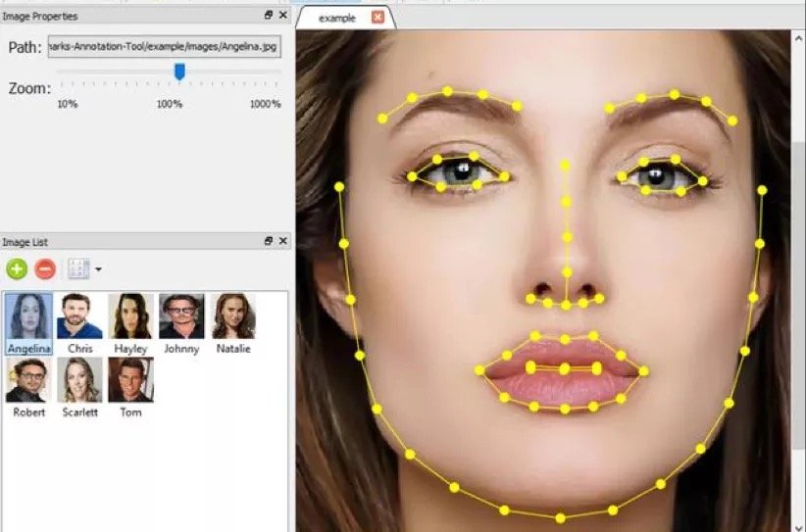
Task: Select the Angelina thumbnail
Action: pos(28,323)
